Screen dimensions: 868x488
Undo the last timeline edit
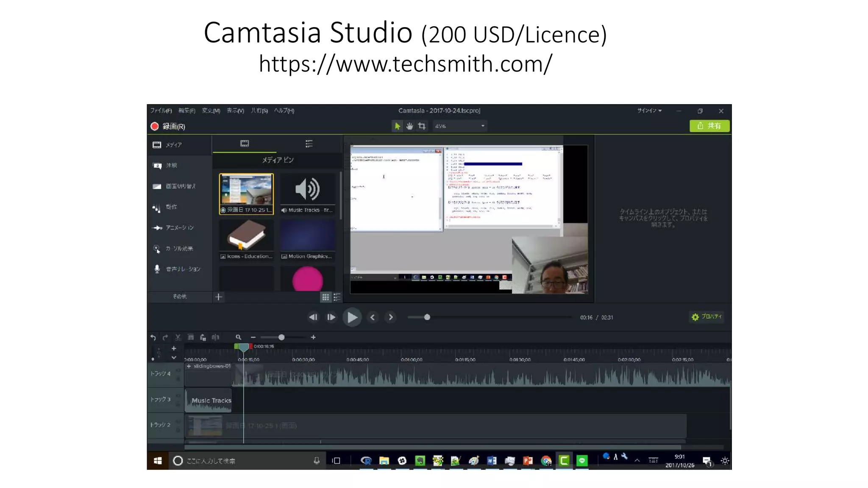153,338
